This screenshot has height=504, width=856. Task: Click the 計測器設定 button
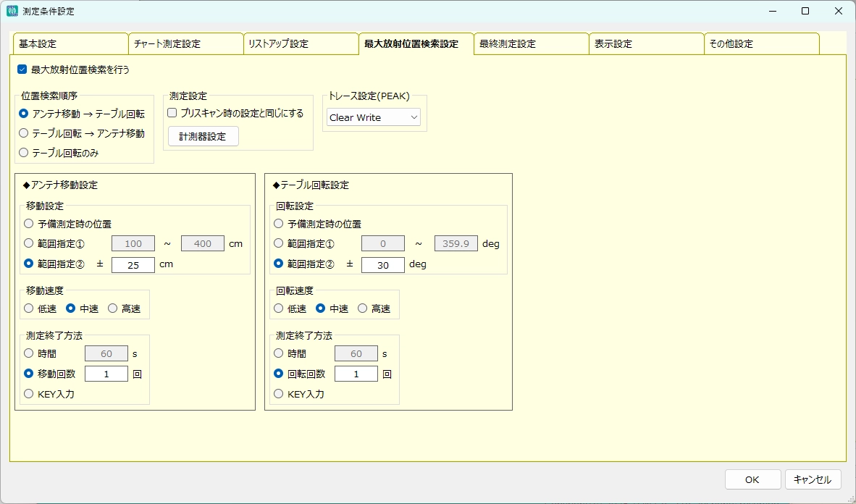point(203,136)
